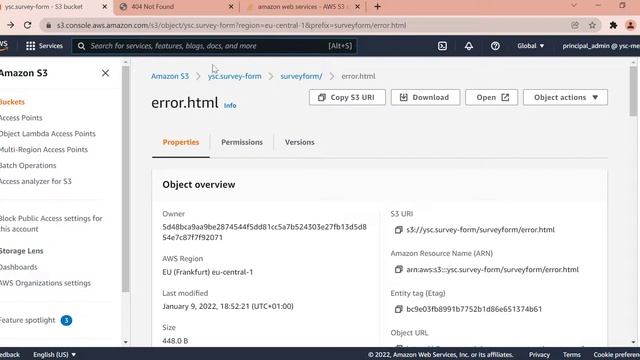This screenshot has height=360, width=640.
Task: Click the sidebar vertical scrollbar
Action: point(126,179)
